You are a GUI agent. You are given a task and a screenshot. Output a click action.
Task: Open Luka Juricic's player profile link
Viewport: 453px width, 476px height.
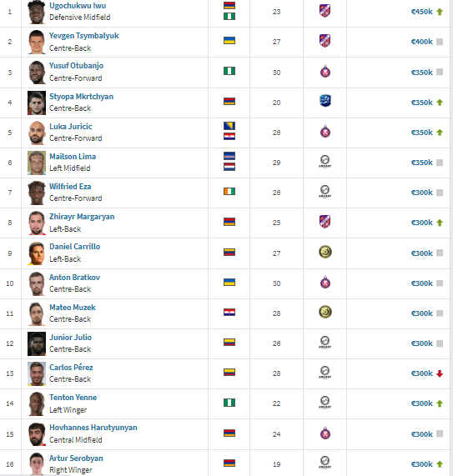pos(70,126)
